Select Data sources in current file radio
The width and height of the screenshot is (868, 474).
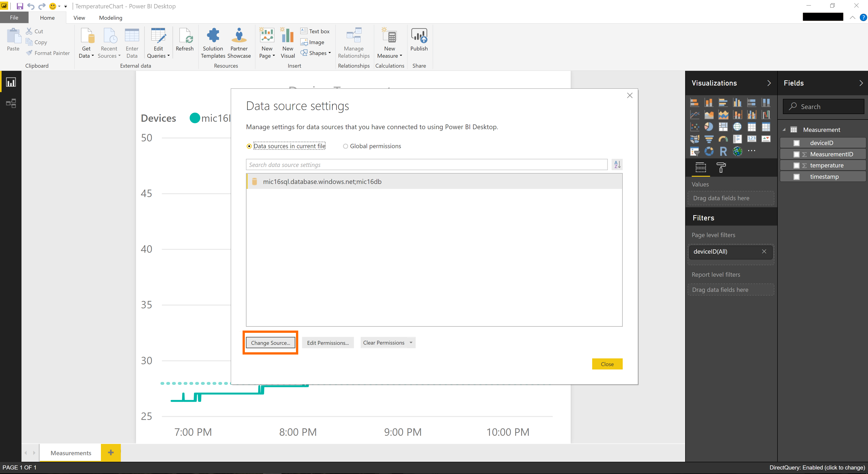(249, 146)
